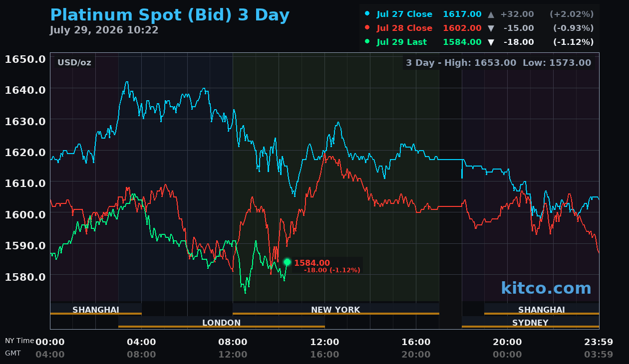
Task: Click the red Jul 28 legend dot
Action: 367,28
